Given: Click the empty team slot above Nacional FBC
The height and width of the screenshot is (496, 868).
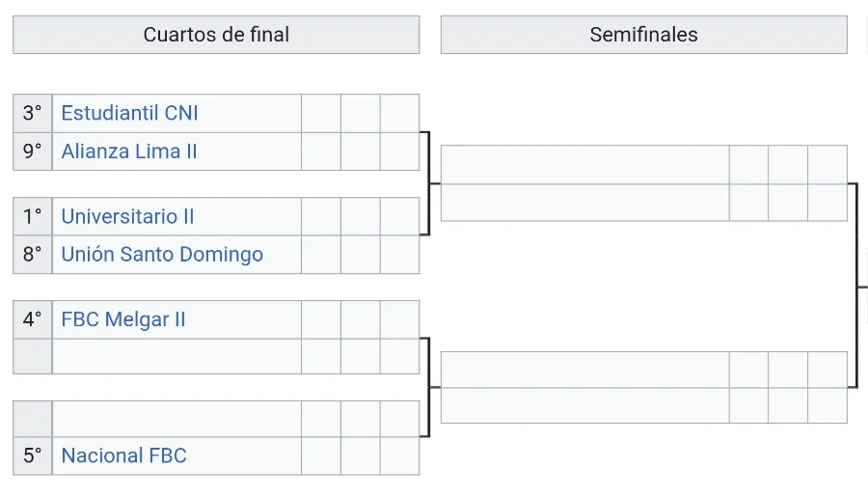Looking at the screenshot, I should (176, 419).
